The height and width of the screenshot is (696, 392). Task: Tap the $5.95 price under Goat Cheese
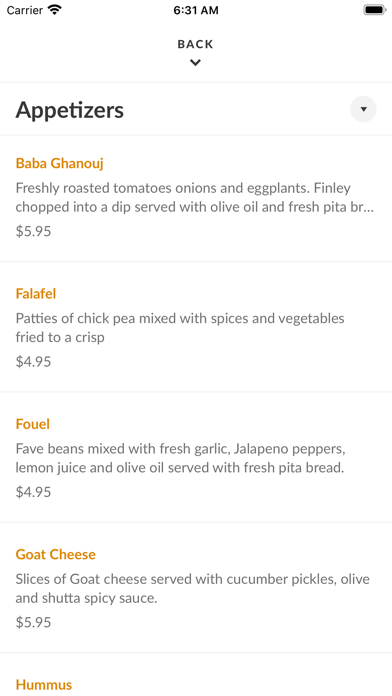[33, 622]
